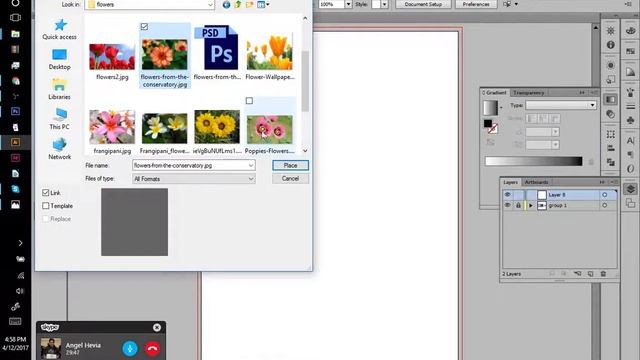Click the target circle of Layer 8

pyautogui.click(x=604, y=195)
